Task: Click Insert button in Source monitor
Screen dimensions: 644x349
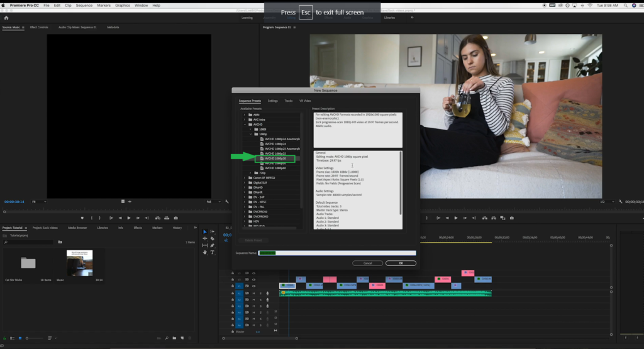Action: pos(158,218)
